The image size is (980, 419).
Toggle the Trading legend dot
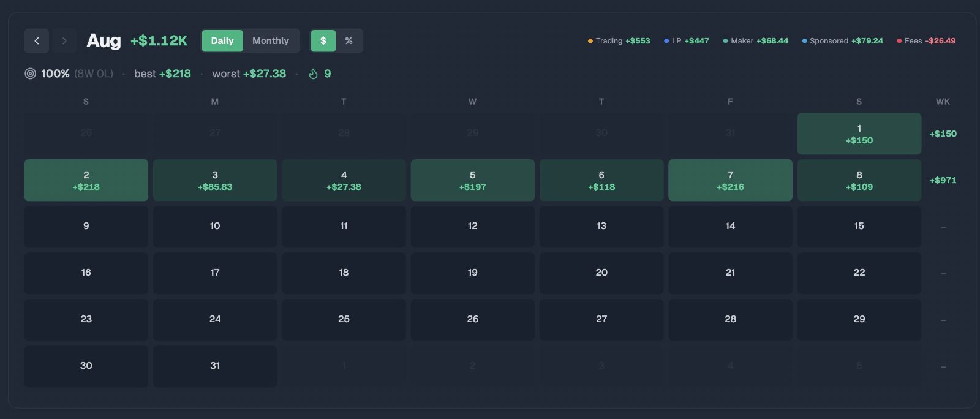pos(590,41)
